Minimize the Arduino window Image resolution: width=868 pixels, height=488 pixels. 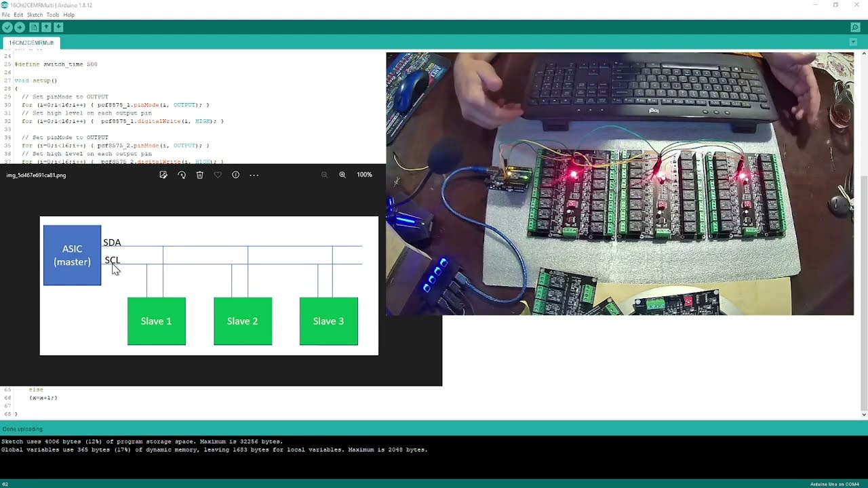tap(815, 5)
